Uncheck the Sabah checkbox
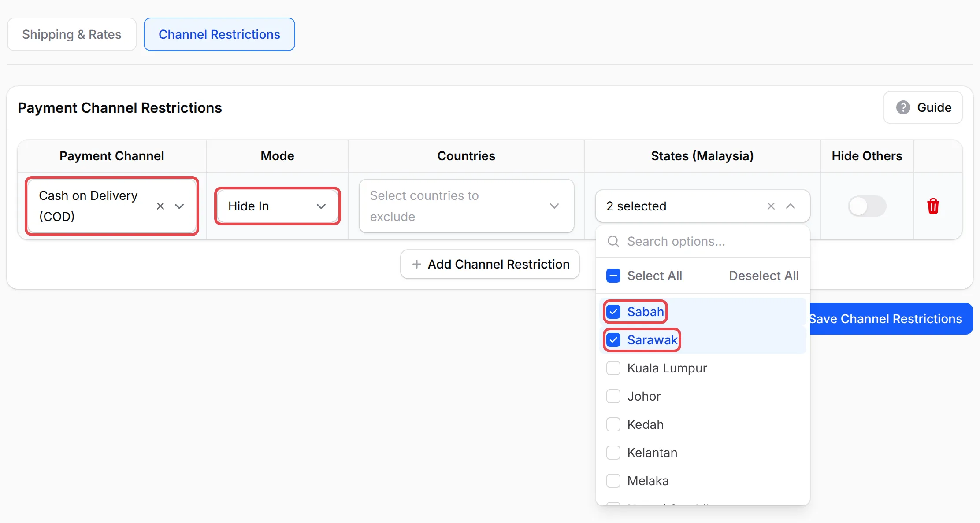 pyautogui.click(x=613, y=312)
